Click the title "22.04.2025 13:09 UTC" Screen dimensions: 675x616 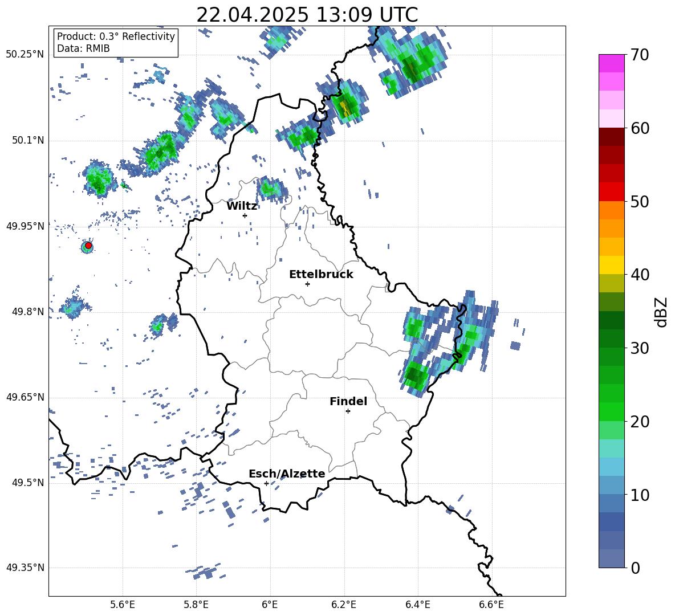point(307,15)
